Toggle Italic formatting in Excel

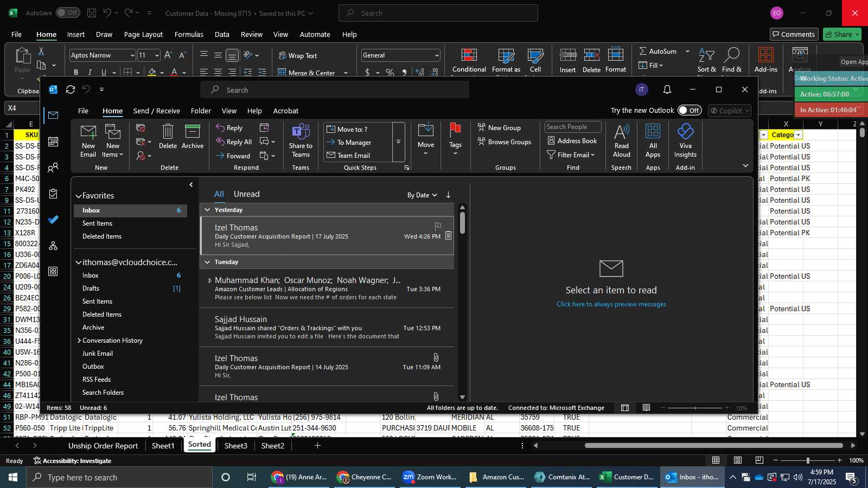click(x=90, y=72)
